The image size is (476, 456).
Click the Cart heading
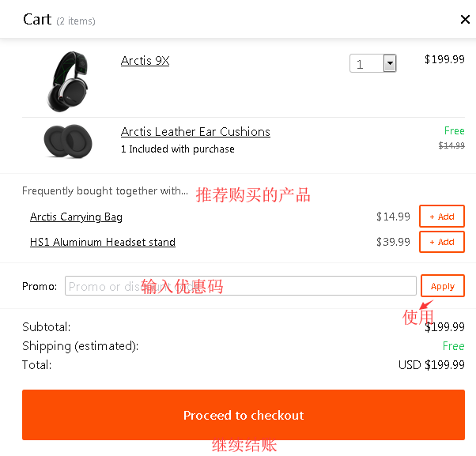coord(37,20)
